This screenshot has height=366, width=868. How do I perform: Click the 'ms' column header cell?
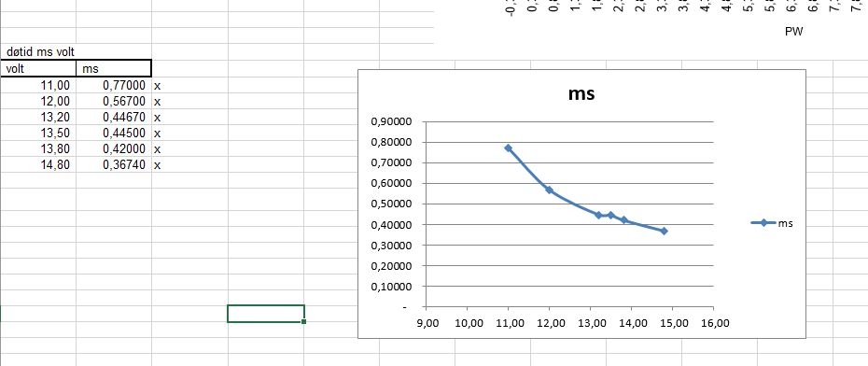click(x=114, y=68)
